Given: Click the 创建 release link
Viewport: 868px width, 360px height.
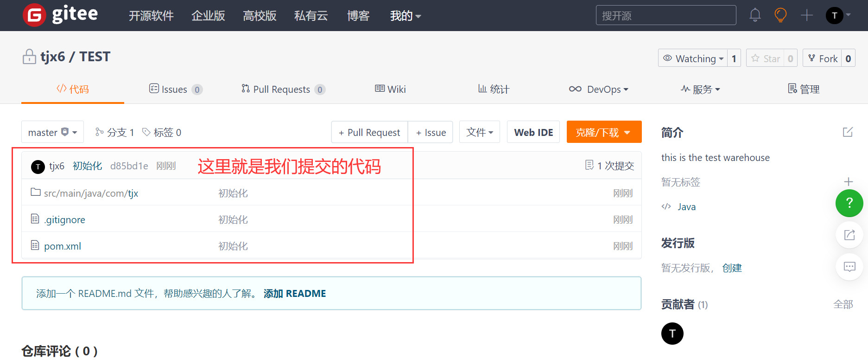Looking at the screenshot, I should 732,268.
